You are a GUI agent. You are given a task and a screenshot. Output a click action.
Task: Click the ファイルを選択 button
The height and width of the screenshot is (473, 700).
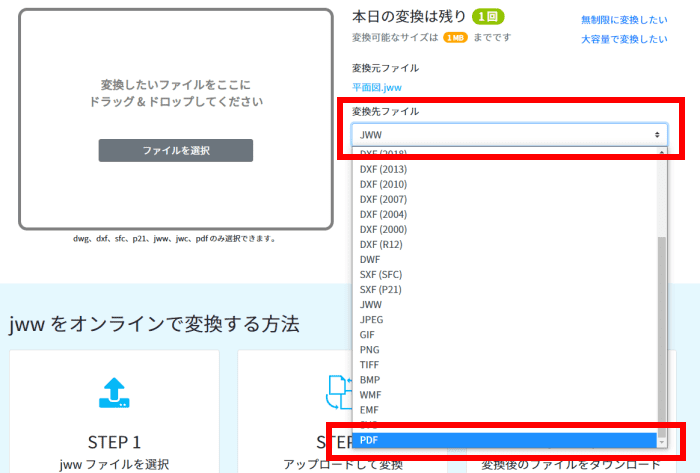tap(175, 150)
